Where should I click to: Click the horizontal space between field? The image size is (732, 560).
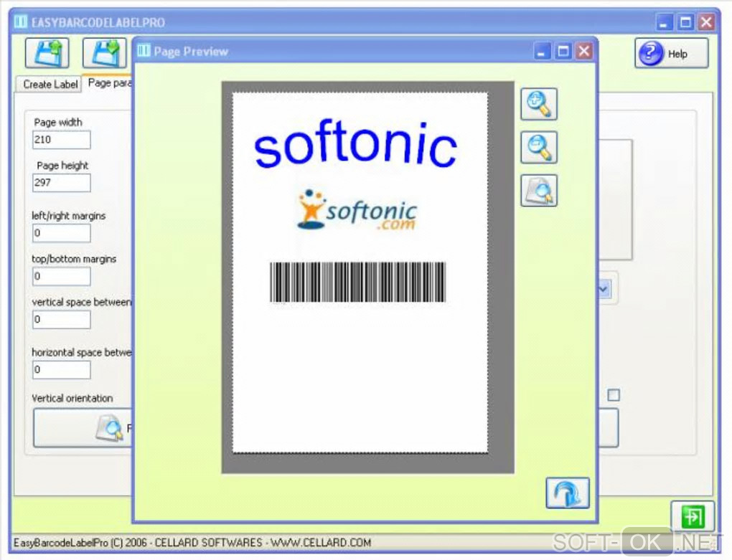coord(61,370)
